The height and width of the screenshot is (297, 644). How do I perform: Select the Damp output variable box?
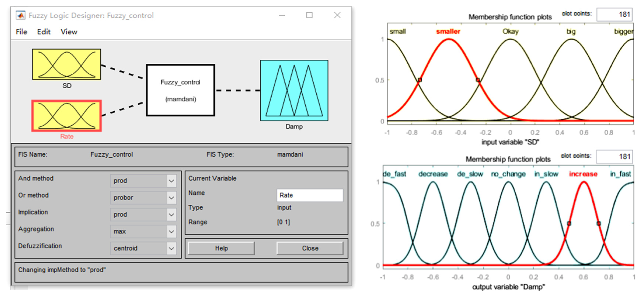294,90
